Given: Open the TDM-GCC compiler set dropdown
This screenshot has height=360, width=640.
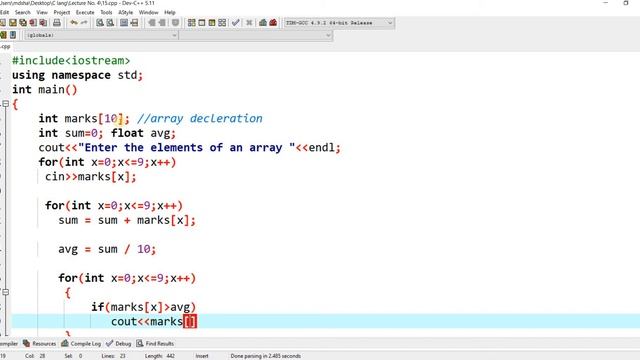Looking at the screenshot, I should click(x=339, y=23).
